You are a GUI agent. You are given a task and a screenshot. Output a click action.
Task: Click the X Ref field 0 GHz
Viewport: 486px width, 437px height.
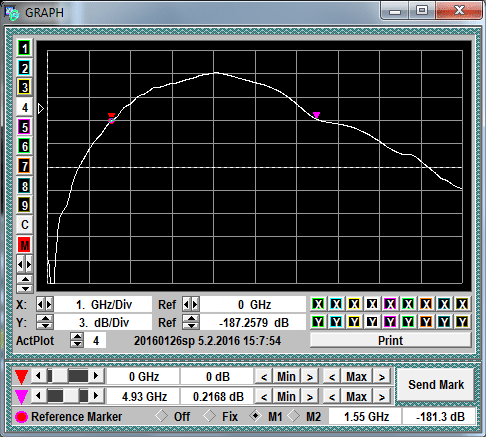pyautogui.click(x=253, y=304)
